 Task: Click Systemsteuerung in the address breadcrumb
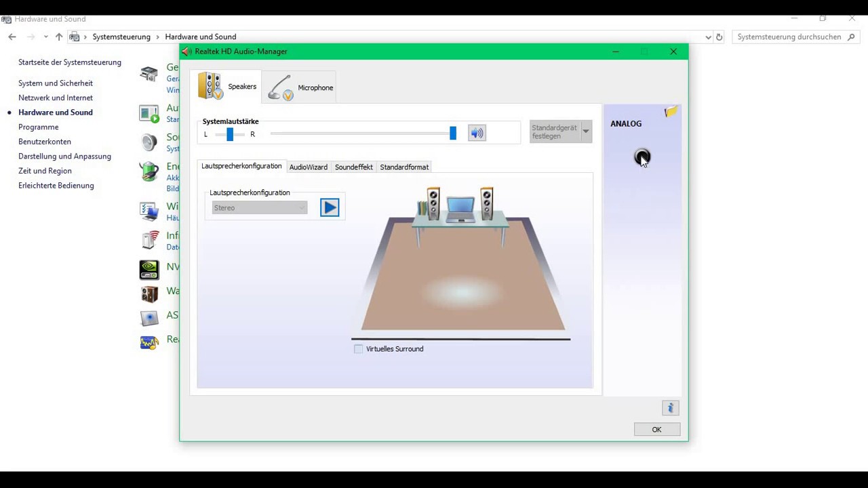(121, 37)
